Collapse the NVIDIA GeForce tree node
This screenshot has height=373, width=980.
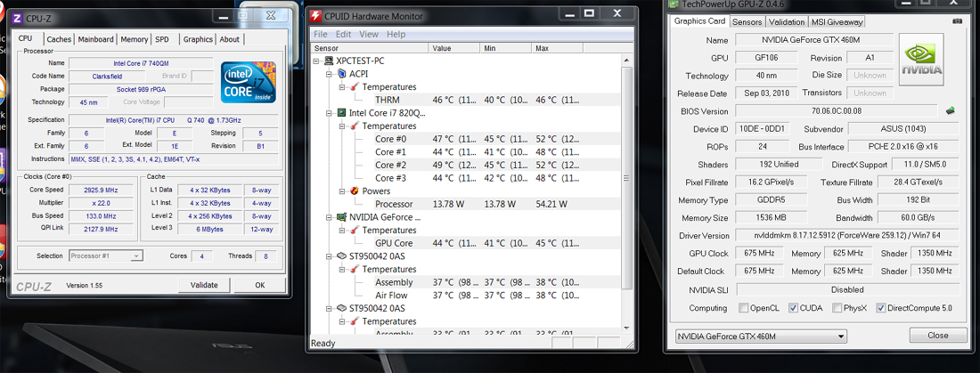[329, 217]
